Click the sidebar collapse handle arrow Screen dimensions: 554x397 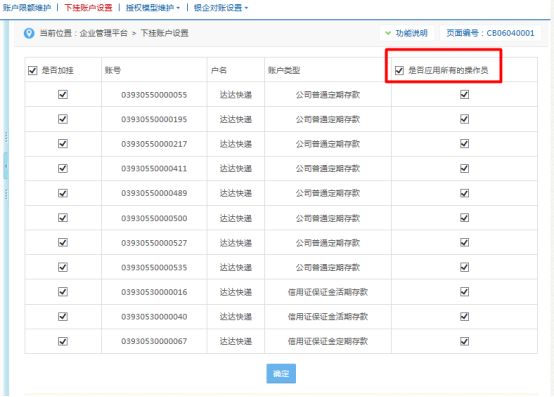tap(6, 166)
